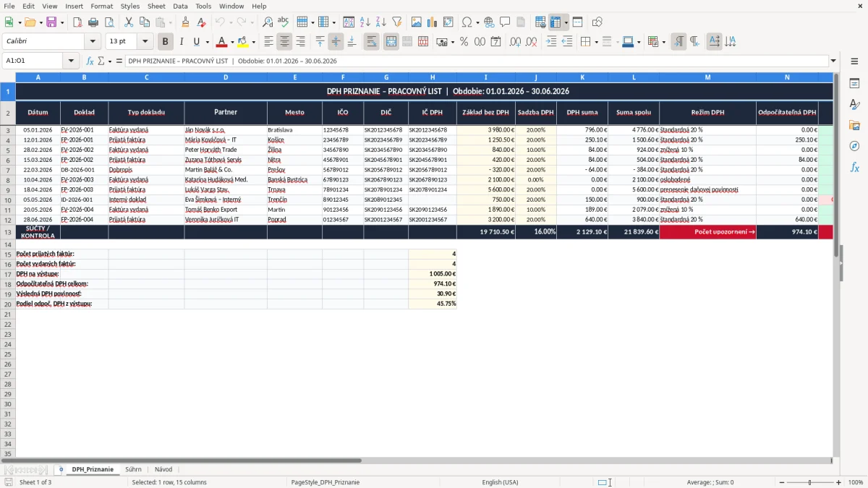This screenshot has height=488, width=868.
Task: Open Find and Replace icon
Action: 268,22
